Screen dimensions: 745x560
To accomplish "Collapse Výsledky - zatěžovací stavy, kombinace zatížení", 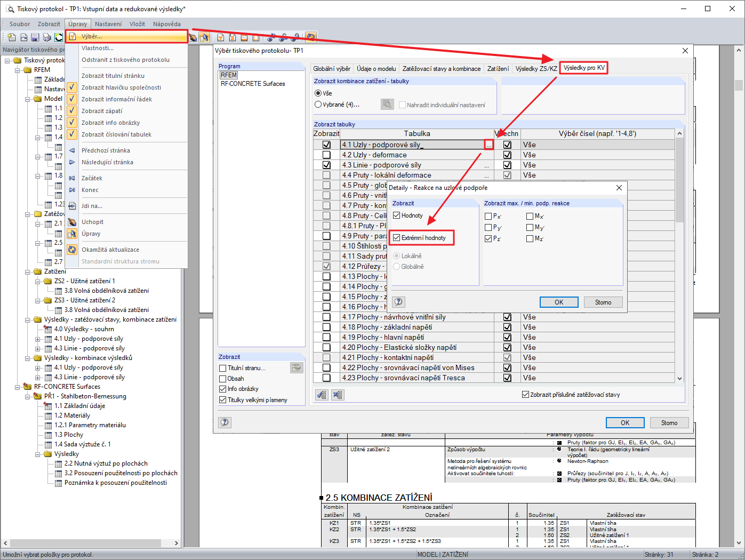I will [x=28, y=319].
